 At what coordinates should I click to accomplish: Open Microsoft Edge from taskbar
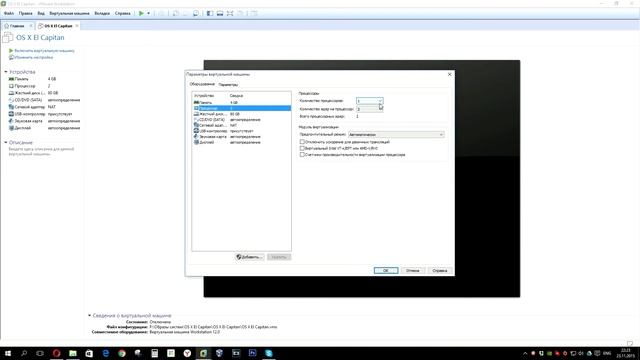click(x=106, y=353)
